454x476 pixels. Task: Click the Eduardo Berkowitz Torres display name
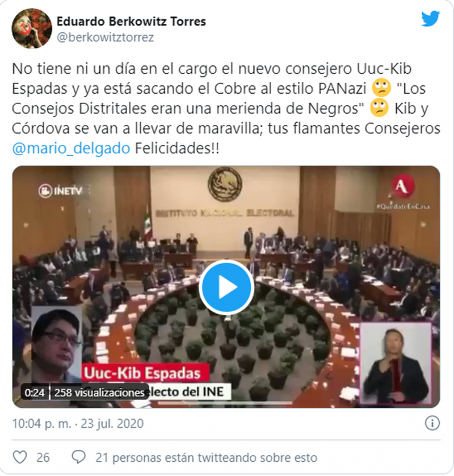tap(131, 21)
